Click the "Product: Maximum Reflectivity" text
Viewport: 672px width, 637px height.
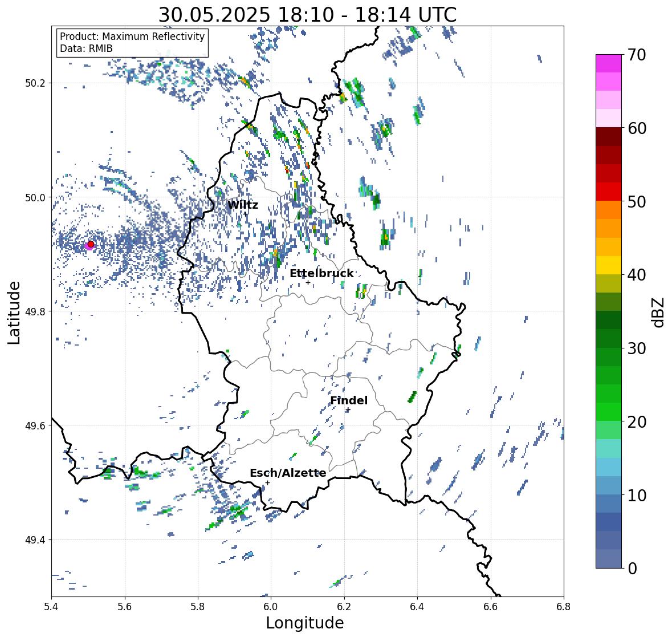pyautogui.click(x=132, y=36)
